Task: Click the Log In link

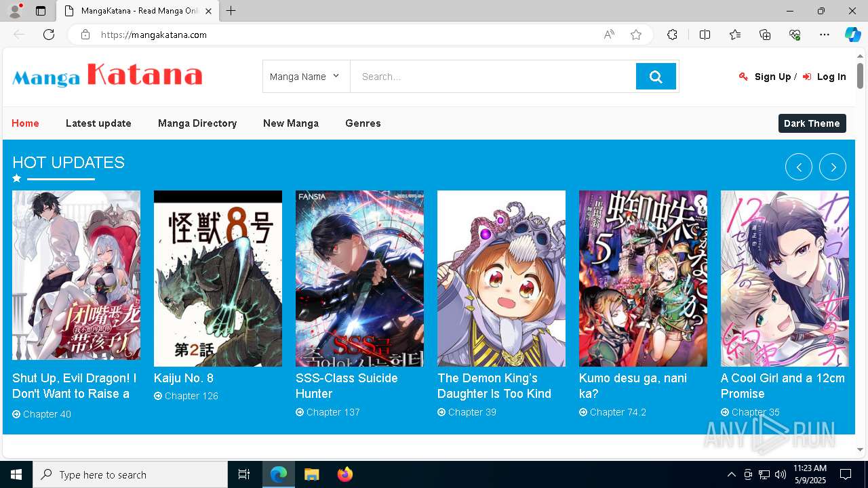Action: [x=831, y=77]
